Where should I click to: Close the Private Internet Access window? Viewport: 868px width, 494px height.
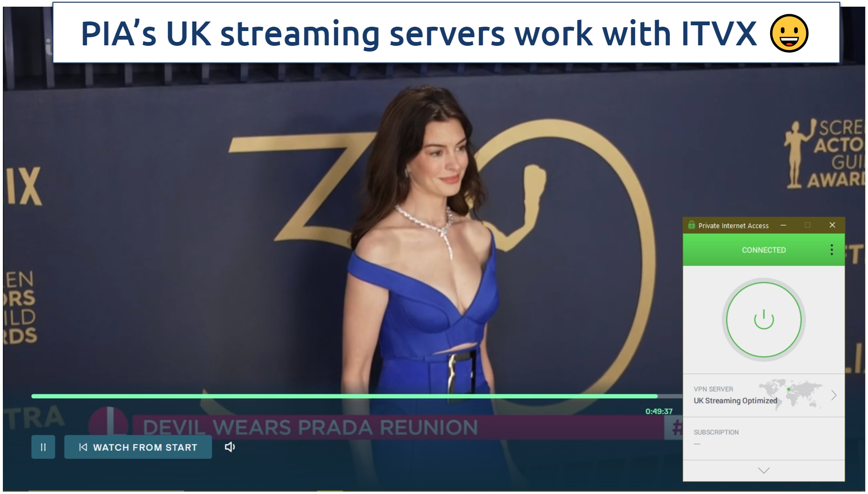832,225
